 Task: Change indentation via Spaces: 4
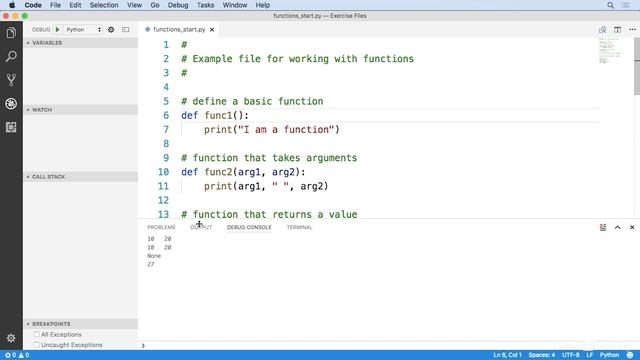(542, 355)
